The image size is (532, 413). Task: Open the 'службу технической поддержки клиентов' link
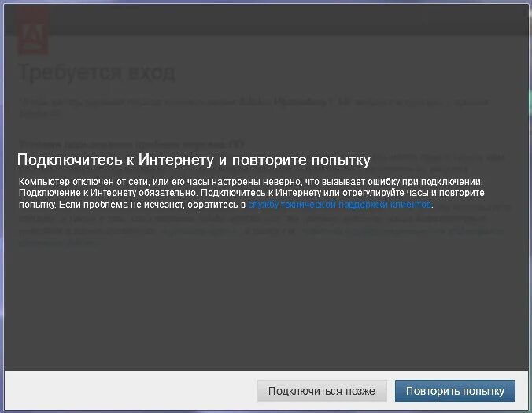(340, 205)
